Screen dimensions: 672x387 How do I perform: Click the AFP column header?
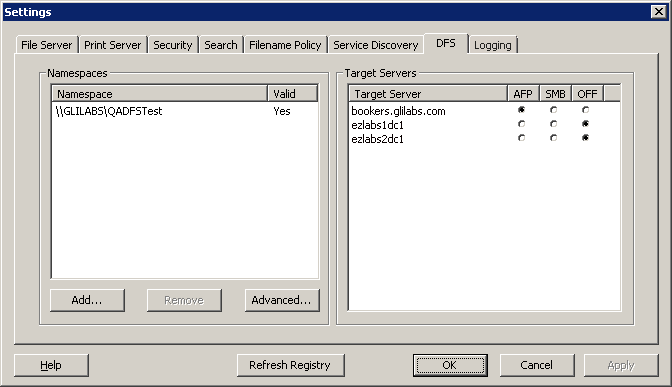coord(523,93)
